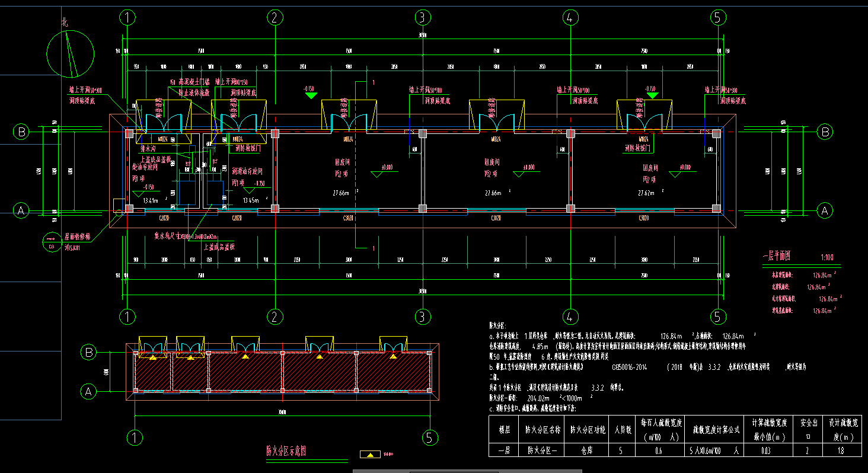Select the D3 detail index circle
Screen dimensions: 868x473
point(50,240)
